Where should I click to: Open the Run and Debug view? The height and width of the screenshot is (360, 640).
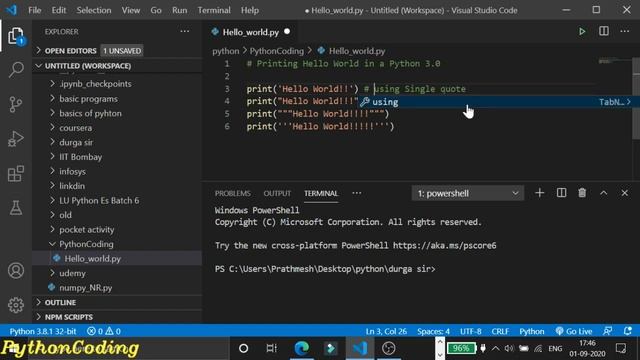[16, 139]
